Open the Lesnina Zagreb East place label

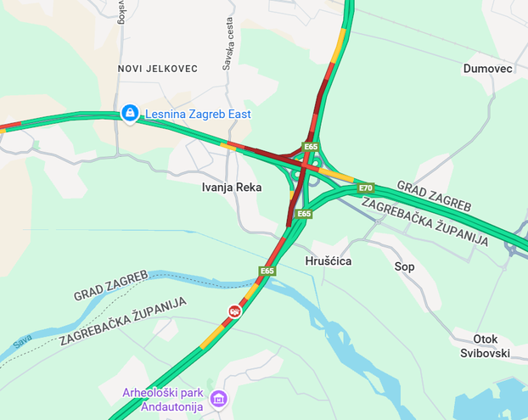(198, 114)
